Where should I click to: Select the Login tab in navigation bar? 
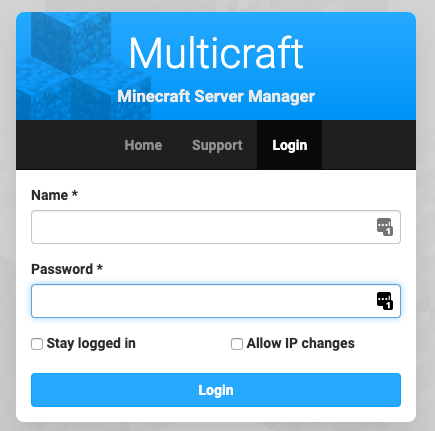click(x=289, y=145)
